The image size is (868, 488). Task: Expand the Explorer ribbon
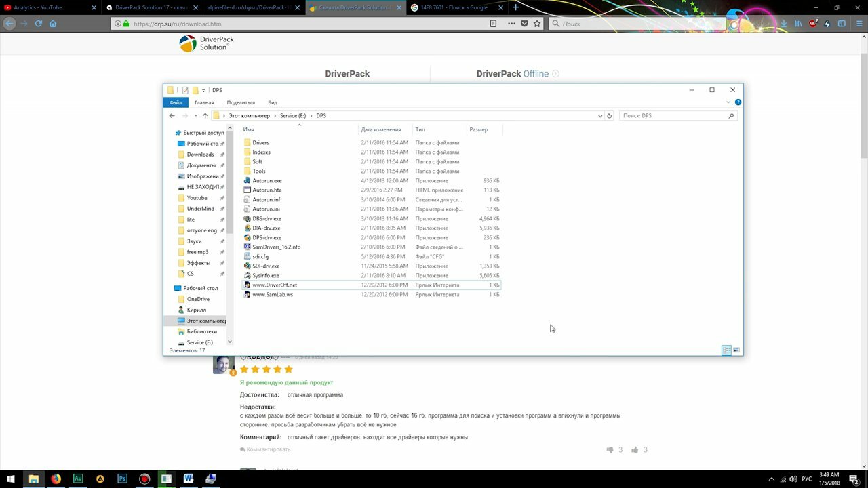pyautogui.click(x=728, y=102)
